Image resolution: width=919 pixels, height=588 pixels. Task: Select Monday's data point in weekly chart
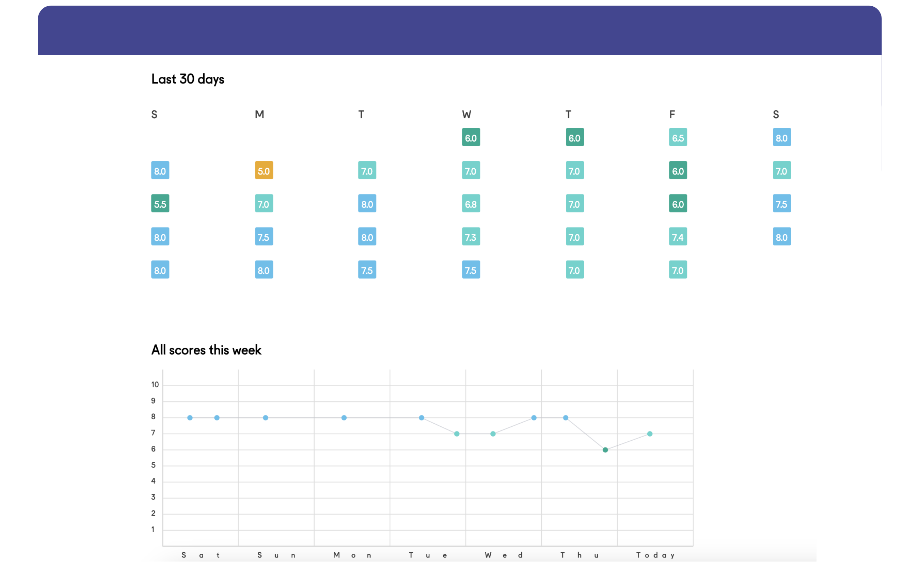tap(344, 418)
